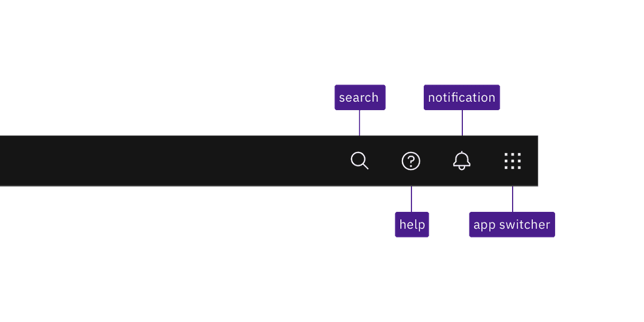Click the nine-dot switcher icon

coord(512,161)
